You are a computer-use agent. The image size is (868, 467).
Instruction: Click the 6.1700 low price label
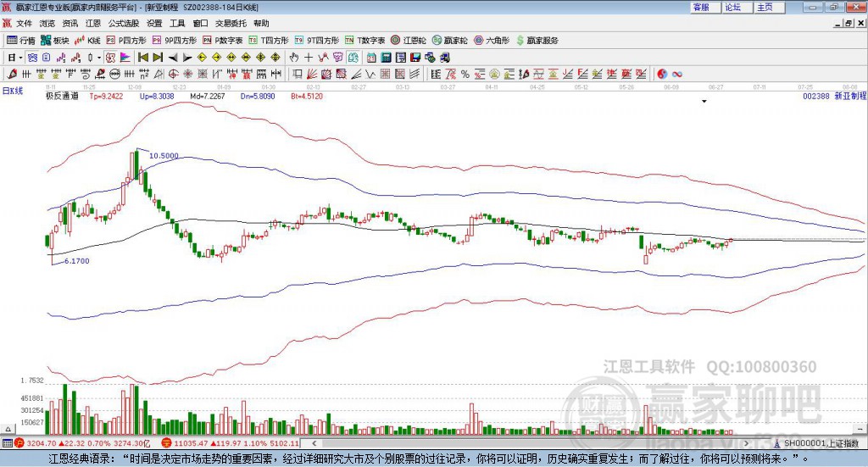77,261
